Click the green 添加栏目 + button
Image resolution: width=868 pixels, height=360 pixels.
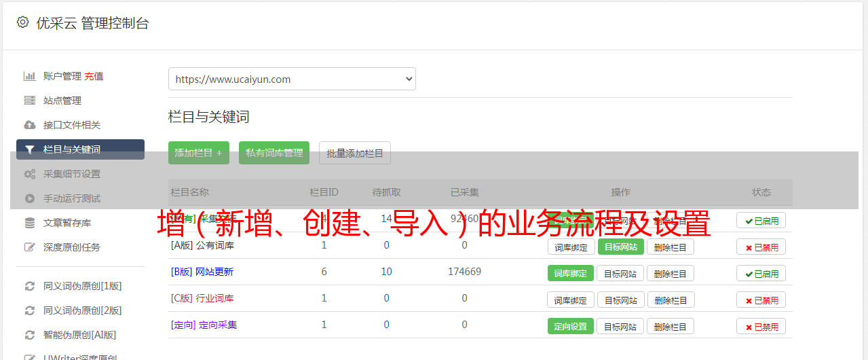point(199,153)
